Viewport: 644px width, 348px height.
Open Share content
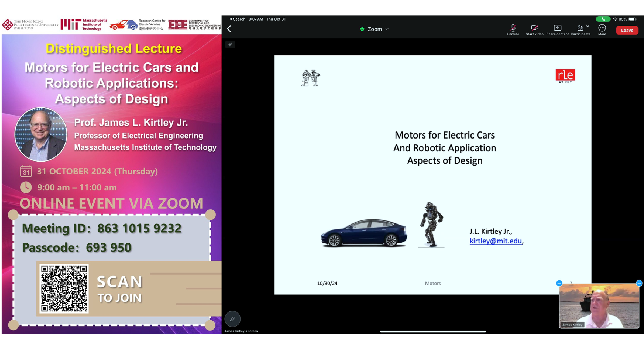point(557,29)
